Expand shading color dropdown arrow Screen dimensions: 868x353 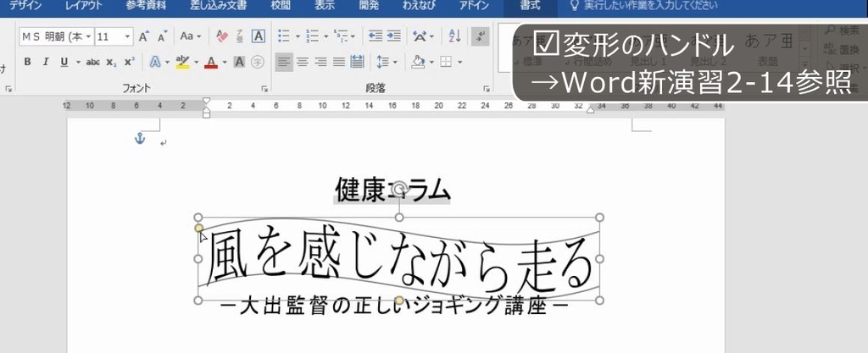pos(431,63)
